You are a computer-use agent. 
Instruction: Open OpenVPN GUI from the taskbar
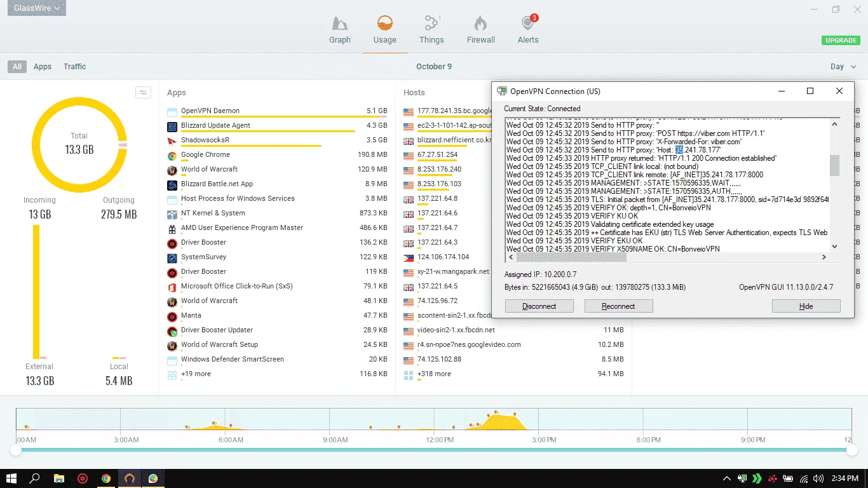click(130, 478)
